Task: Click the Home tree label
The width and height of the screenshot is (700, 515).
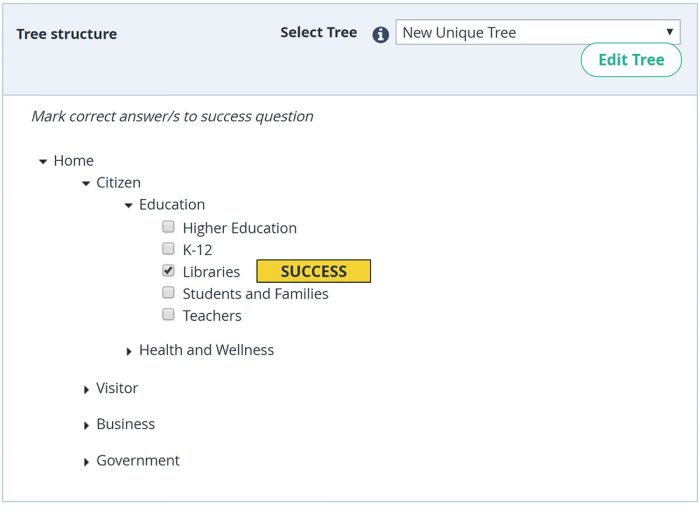Action: 74,160
